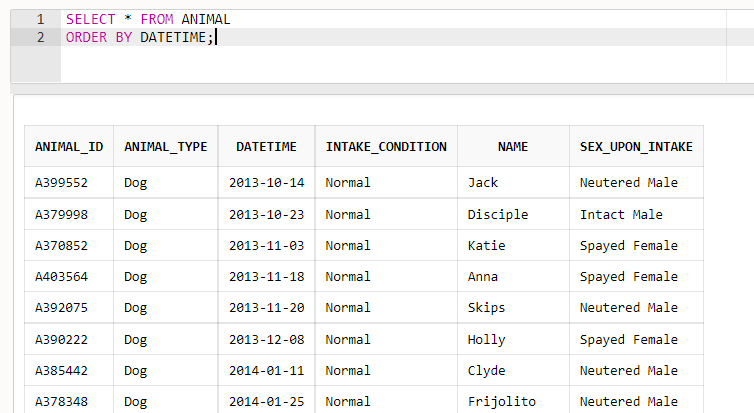Click Normal in Jack's row
This screenshot has width=754, height=413.
point(348,183)
